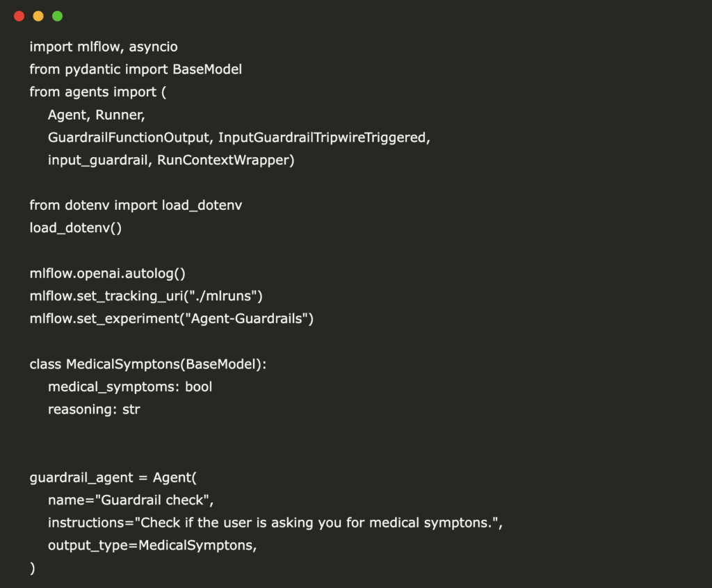The width and height of the screenshot is (712, 588).
Task: Click the 'import mlflow, asyncio' line
Action: 104,47
